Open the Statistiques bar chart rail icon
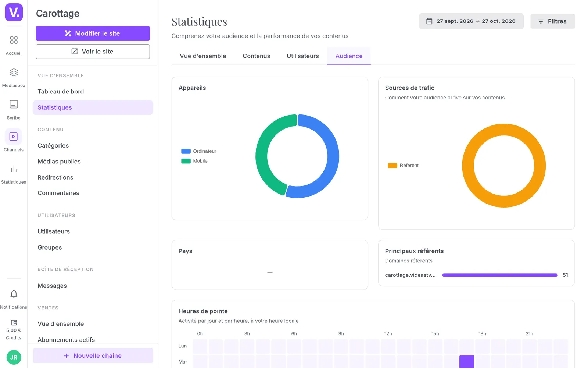The width and height of the screenshot is (588, 368). tap(14, 169)
